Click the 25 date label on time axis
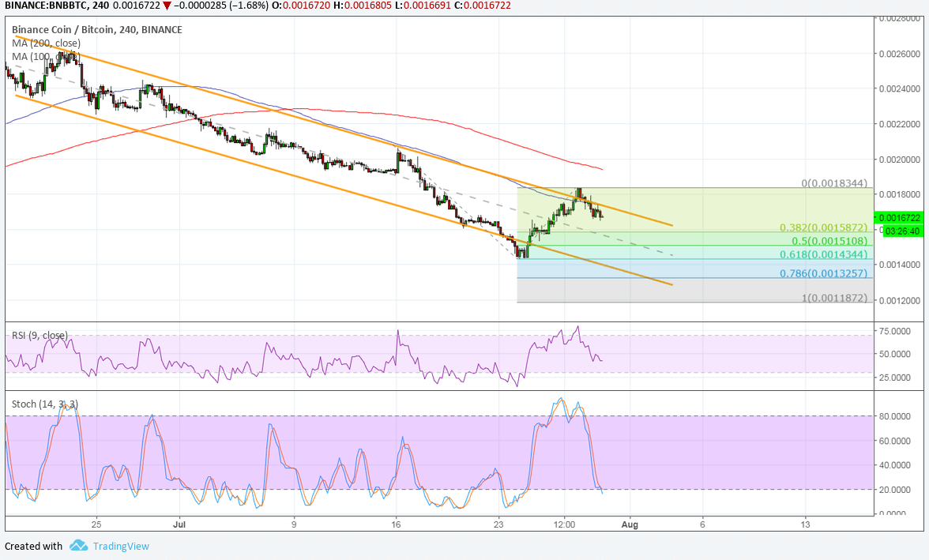929x560 pixels. tap(96, 524)
